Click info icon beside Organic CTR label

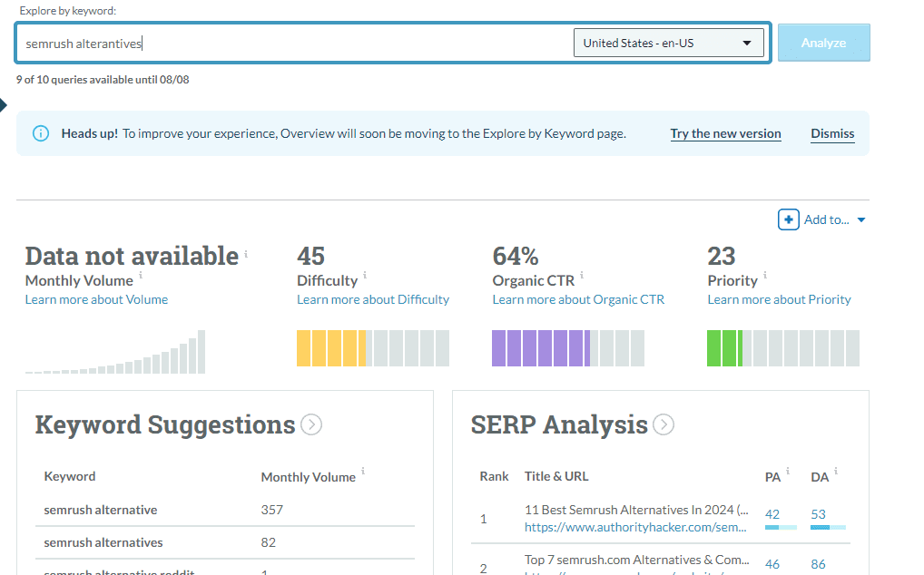click(582, 275)
